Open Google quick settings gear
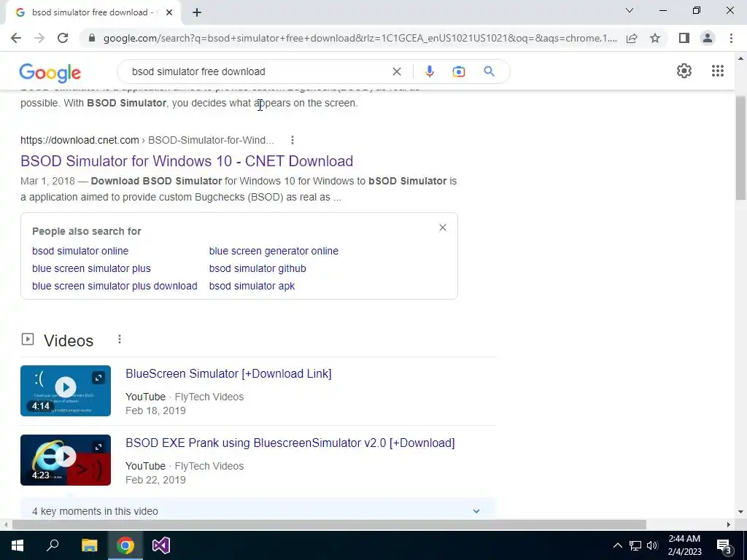This screenshot has height=560, width=747. coord(684,71)
